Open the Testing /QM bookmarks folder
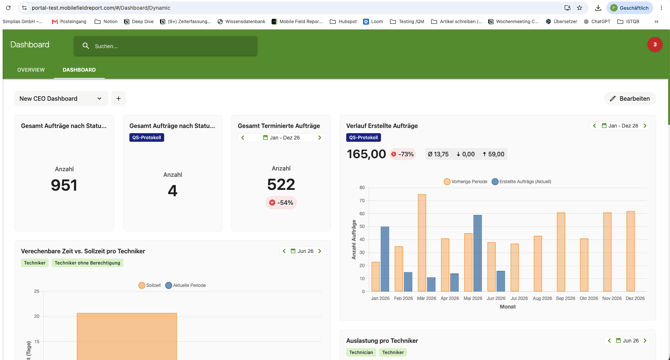This screenshot has width=670, height=360. [x=407, y=21]
